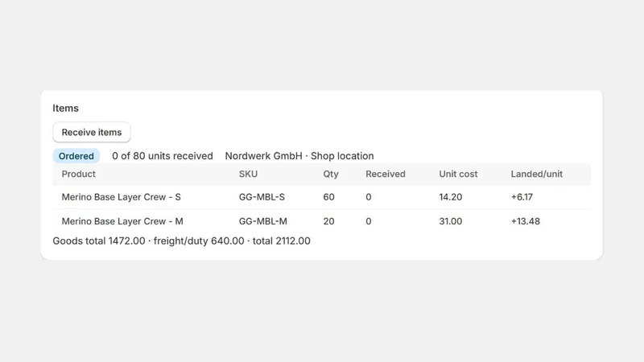Click landed cost +13.48
Viewport: 644px width, 362px height.
[526, 221]
